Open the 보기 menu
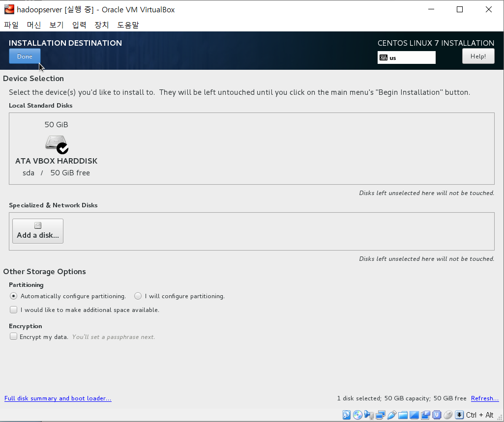Image resolution: width=504 pixels, height=422 pixels. pos(57,25)
